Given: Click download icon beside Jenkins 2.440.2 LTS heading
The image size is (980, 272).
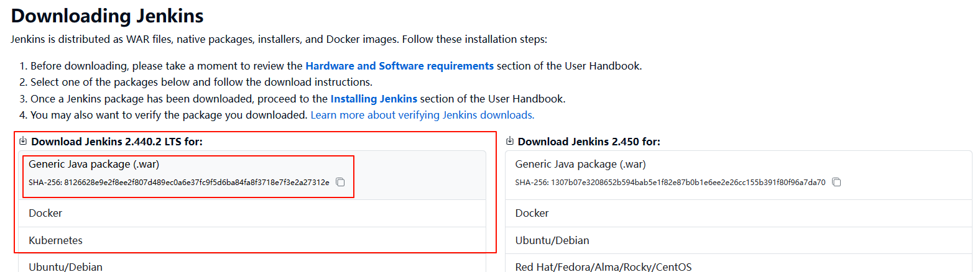Looking at the screenshot, I should [23, 141].
